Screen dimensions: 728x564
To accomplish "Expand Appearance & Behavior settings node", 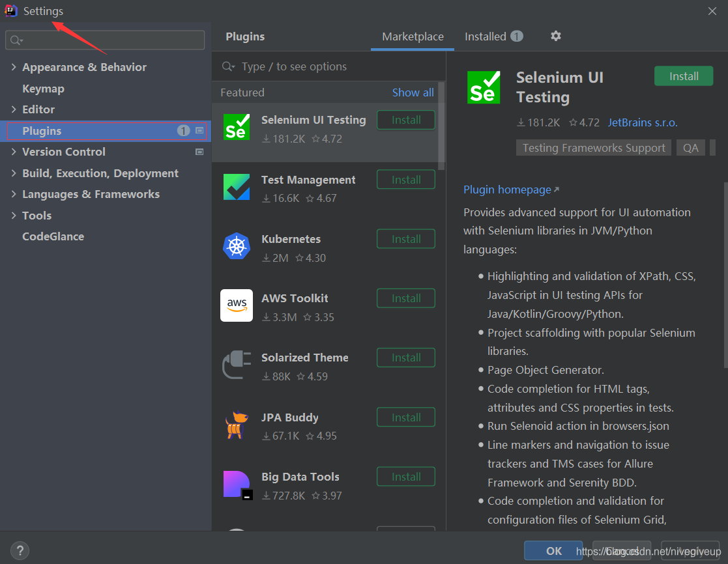I will [x=14, y=67].
